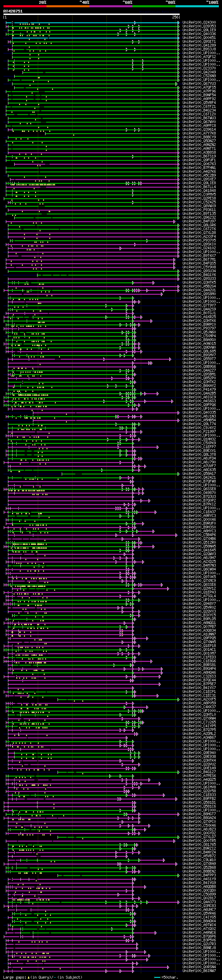The height and width of the screenshot is (980, 222).
Task: Select hit label UniRef100_Q2PES8
Action: (x=199, y=198)
